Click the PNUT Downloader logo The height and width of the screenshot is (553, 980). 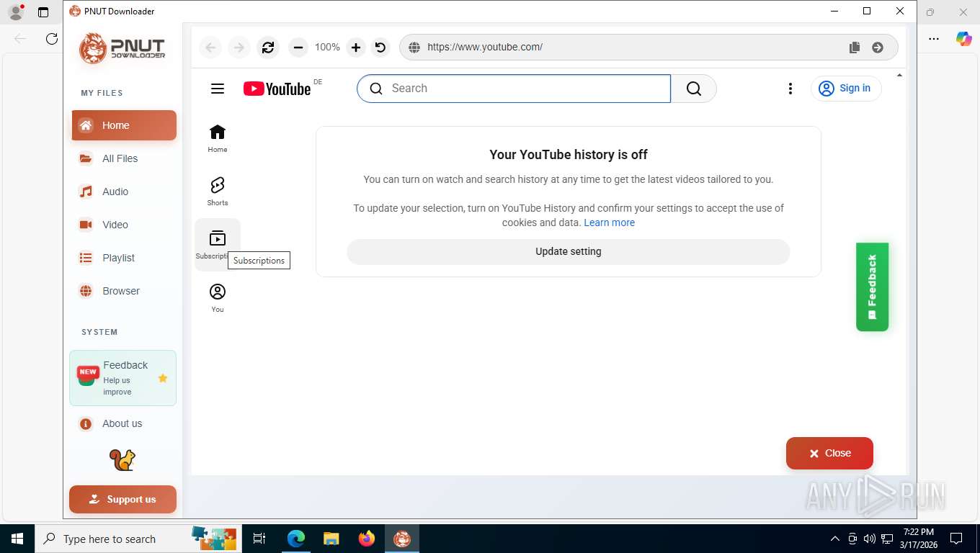click(122, 48)
